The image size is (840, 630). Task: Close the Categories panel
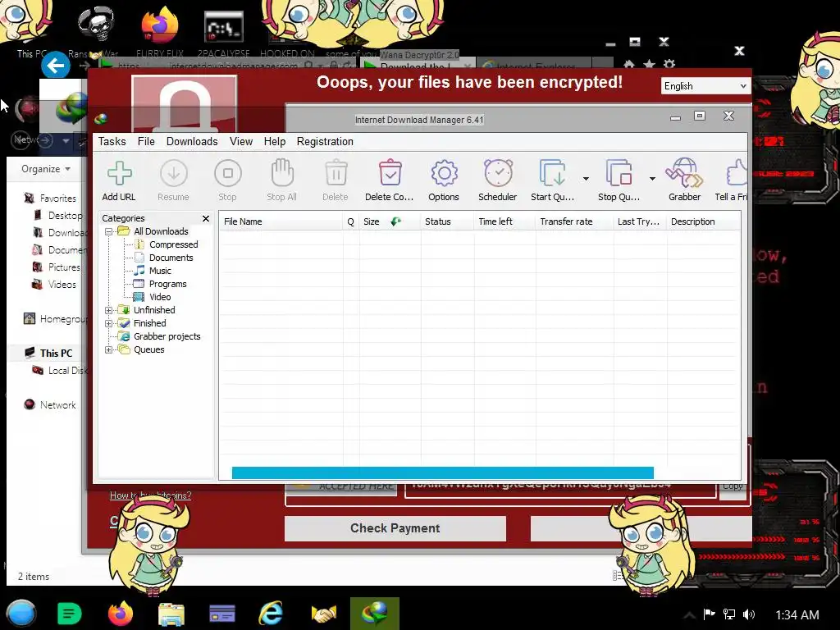point(206,218)
